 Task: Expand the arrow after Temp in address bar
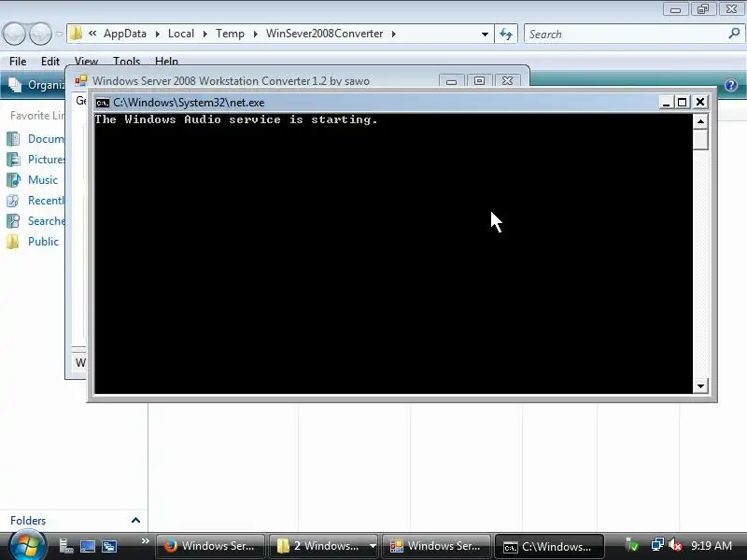(255, 34)
